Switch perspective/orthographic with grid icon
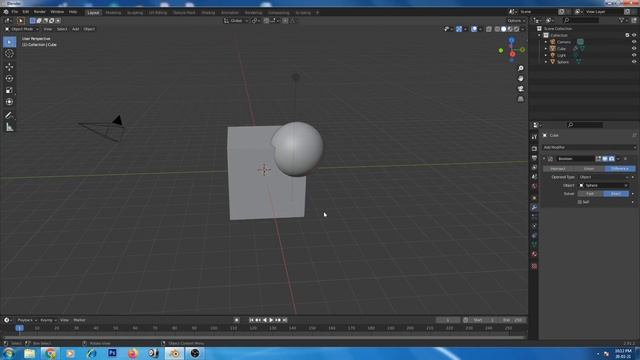The width and height of the screenshot is (640, 360). click(521, 99)
